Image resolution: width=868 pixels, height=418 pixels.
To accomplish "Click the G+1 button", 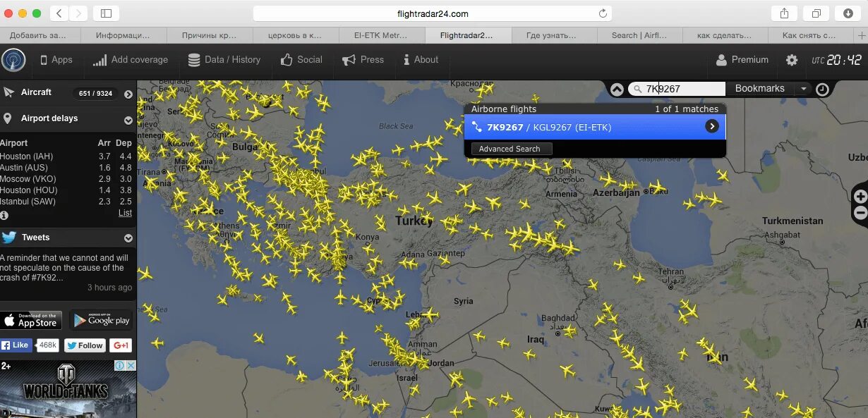I will point(121,345).
